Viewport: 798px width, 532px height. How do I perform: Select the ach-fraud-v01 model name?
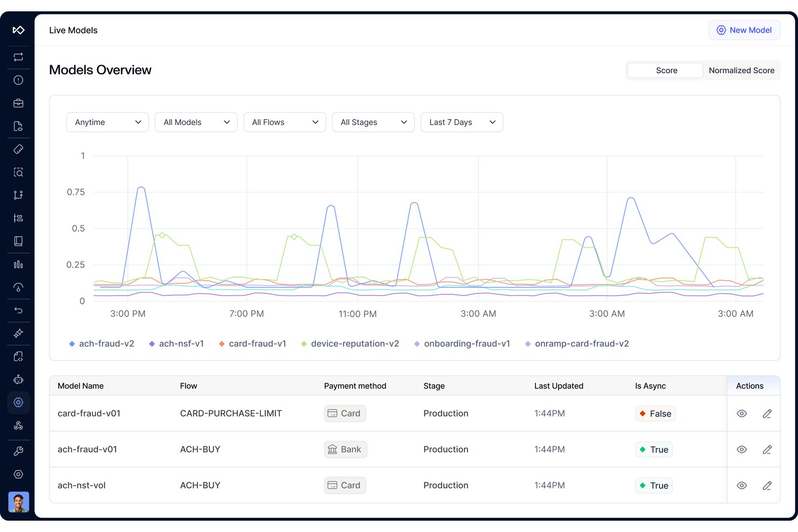tap(87, 450)
